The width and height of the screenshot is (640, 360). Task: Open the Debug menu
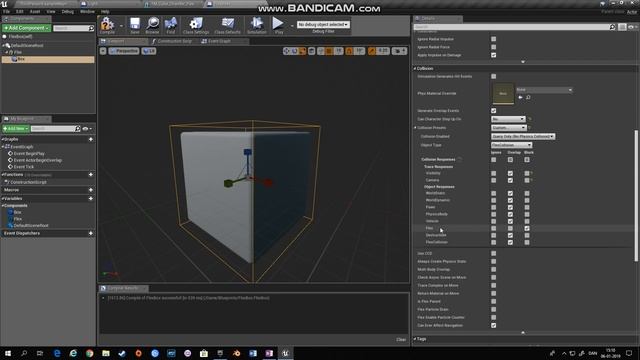[x=68, y=11]
